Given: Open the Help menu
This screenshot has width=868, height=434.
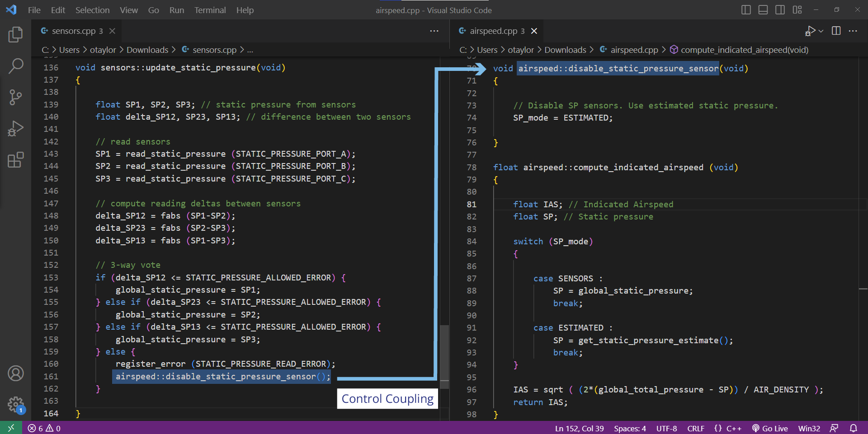Looking at the screenshot, I should click(x=245, y=10).
